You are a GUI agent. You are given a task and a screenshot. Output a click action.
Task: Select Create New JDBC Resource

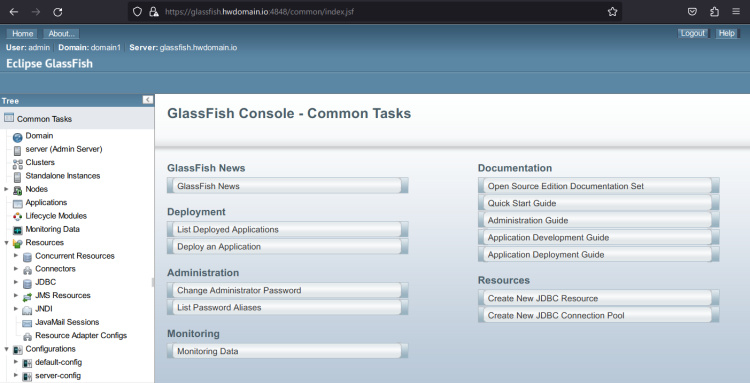tap(598, 298)
